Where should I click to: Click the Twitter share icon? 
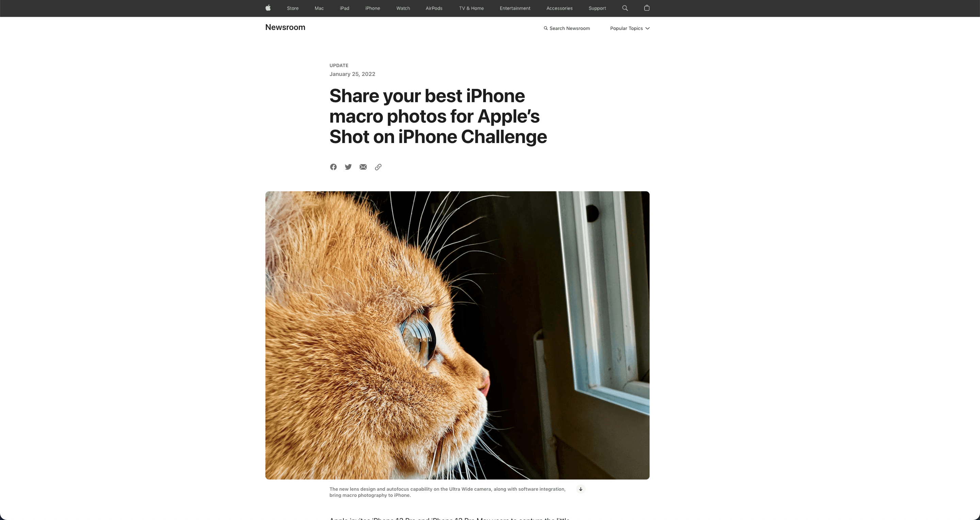click(348, 167)
